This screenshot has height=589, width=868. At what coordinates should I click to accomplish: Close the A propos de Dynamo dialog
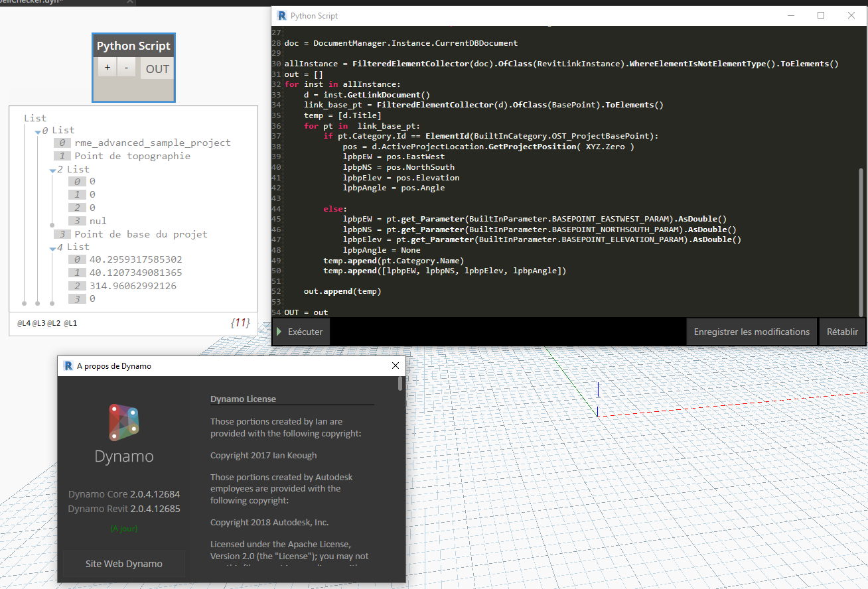[396, 365]
